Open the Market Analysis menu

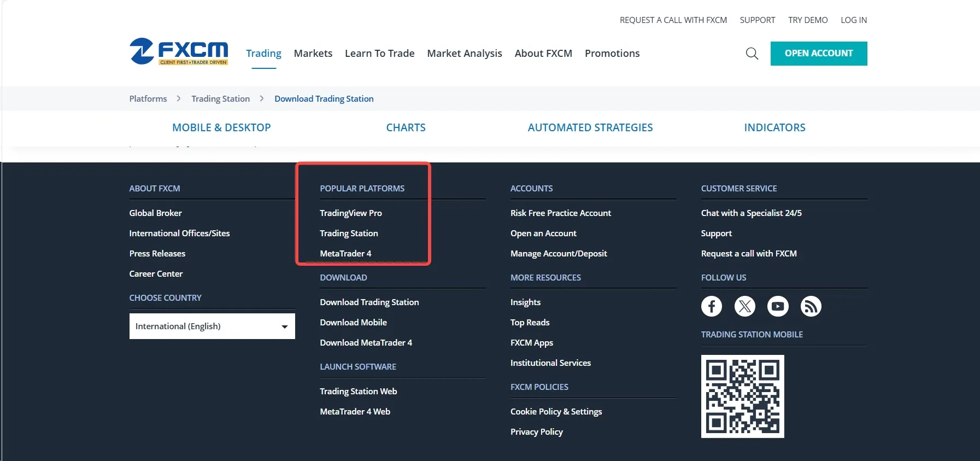click(465, 54)
